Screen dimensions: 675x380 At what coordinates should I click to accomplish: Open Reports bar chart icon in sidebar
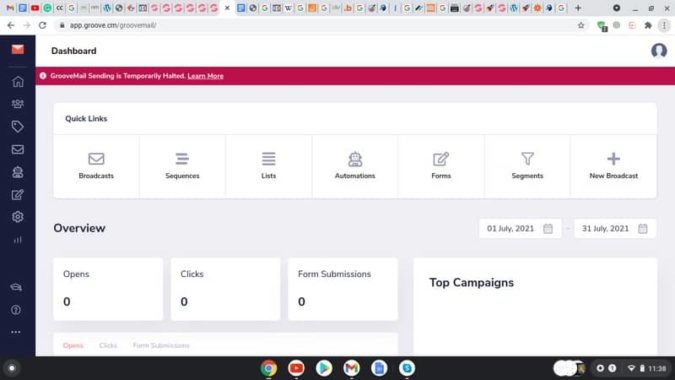[18, 240]
